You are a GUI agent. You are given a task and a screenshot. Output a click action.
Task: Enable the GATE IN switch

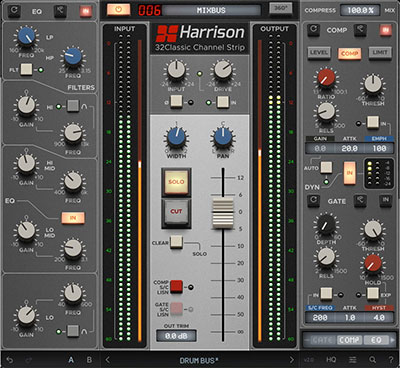point(385,201)
